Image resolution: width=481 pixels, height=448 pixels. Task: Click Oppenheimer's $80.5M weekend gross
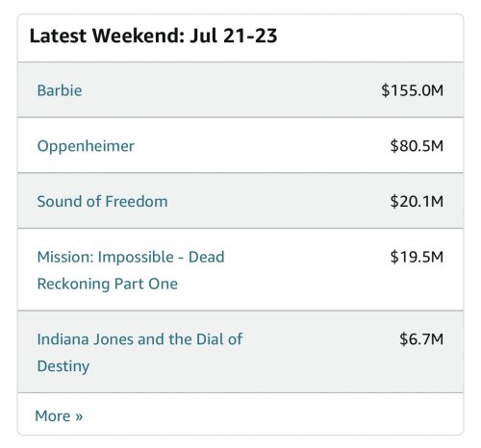417,146
